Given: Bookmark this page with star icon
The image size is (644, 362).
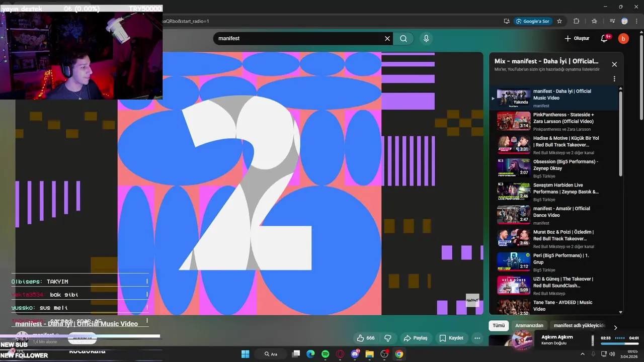Looking at the screenshot, I should (x=559, y=21).
